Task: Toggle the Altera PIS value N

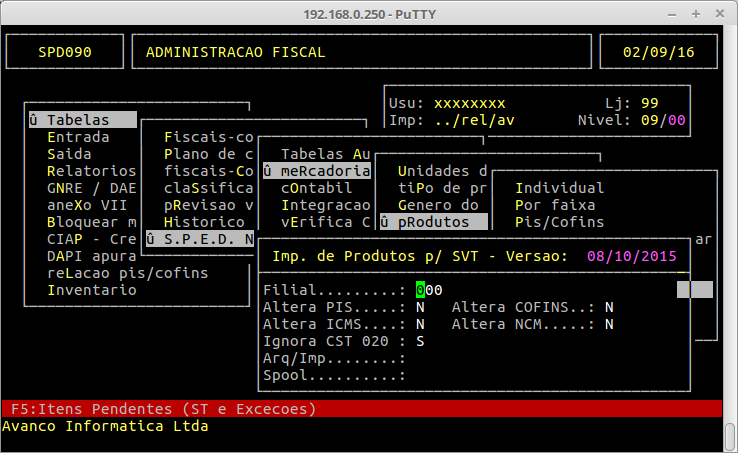Action: point(420,307)
